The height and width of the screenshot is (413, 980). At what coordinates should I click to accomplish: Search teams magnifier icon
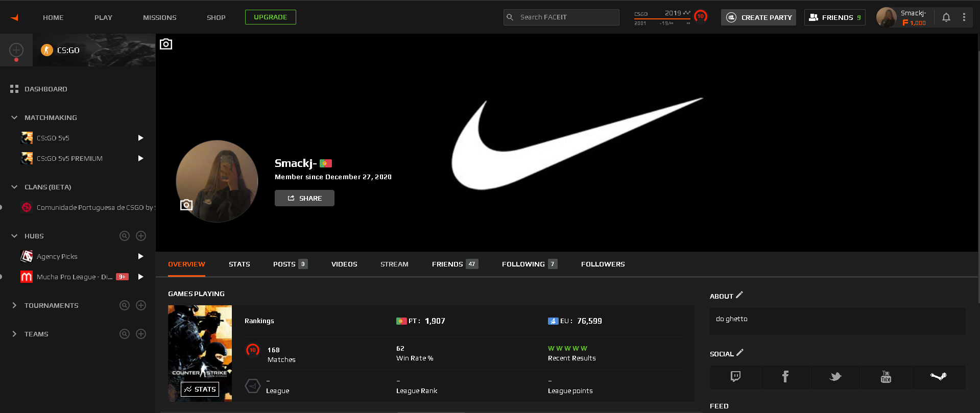coord(125,334)
